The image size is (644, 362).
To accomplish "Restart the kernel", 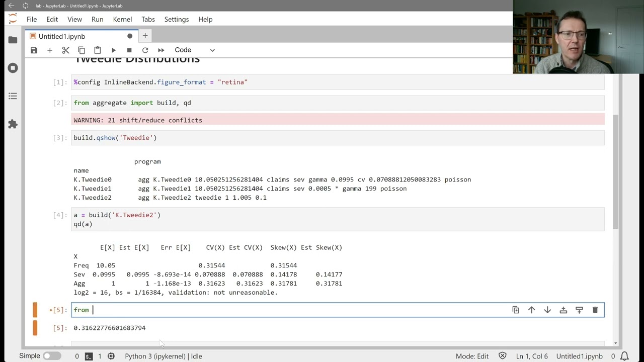I will coord(145,50).
